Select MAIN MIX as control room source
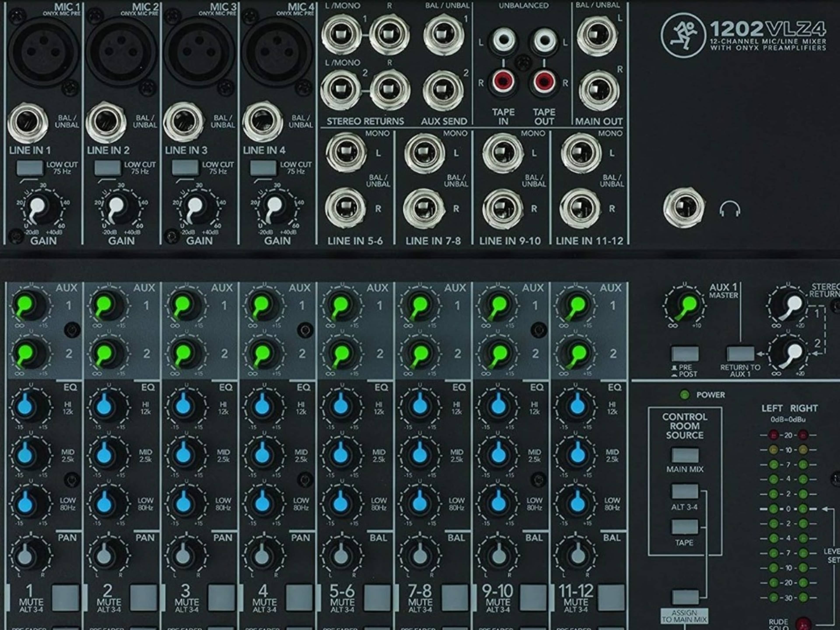The image size is (840, 630). (685, 455)
